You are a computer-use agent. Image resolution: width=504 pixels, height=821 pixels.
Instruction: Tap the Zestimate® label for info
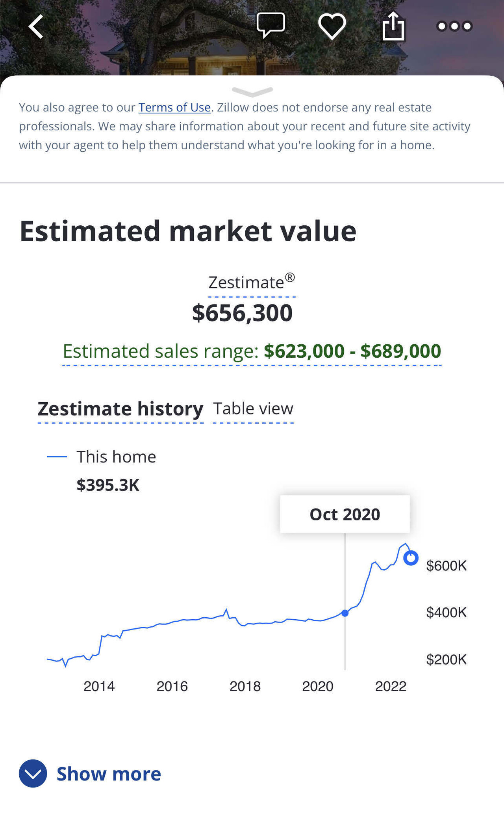tap(251, 283)
